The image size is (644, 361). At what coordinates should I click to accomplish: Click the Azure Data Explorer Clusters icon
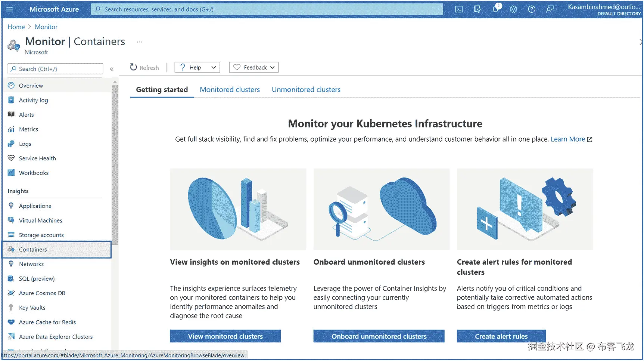coord(11,337)
